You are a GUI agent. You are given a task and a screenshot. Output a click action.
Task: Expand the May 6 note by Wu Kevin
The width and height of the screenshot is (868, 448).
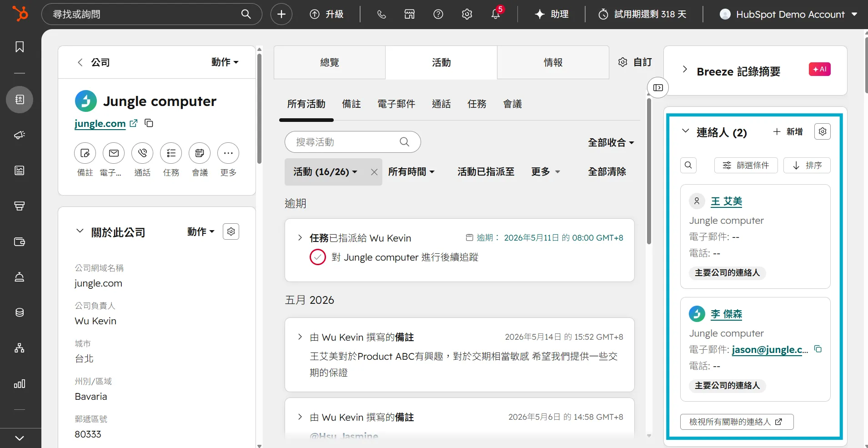click(300, 417)
